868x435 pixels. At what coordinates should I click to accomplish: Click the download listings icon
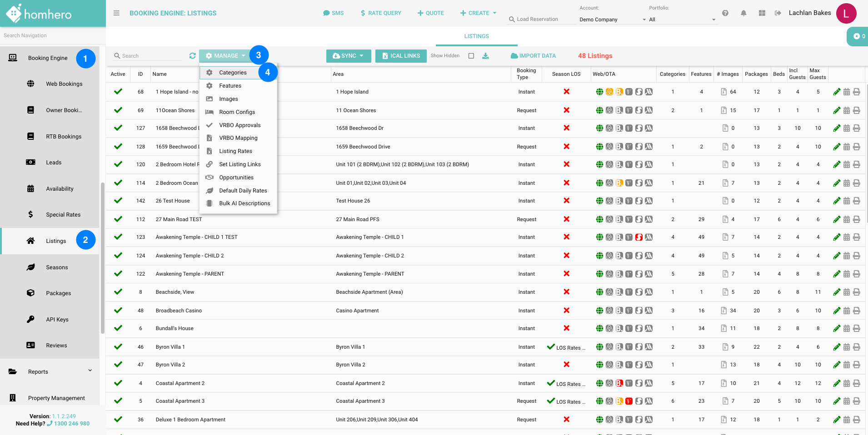(x=485, y=56)
